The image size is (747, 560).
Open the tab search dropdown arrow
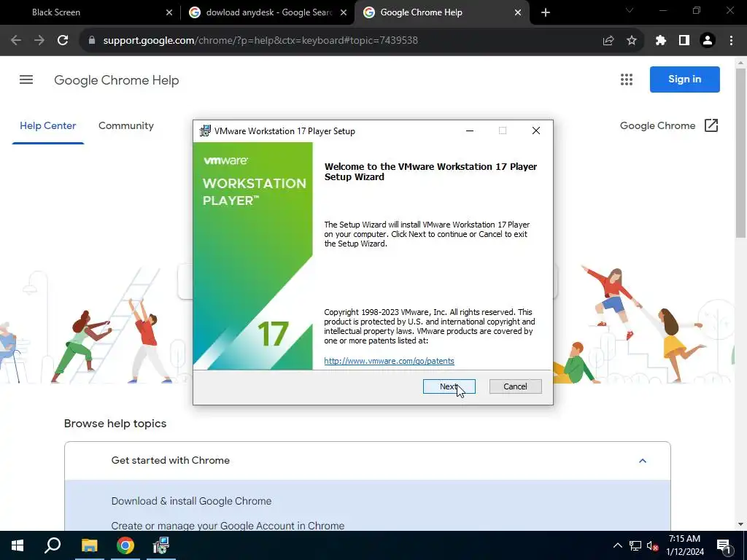630,10
